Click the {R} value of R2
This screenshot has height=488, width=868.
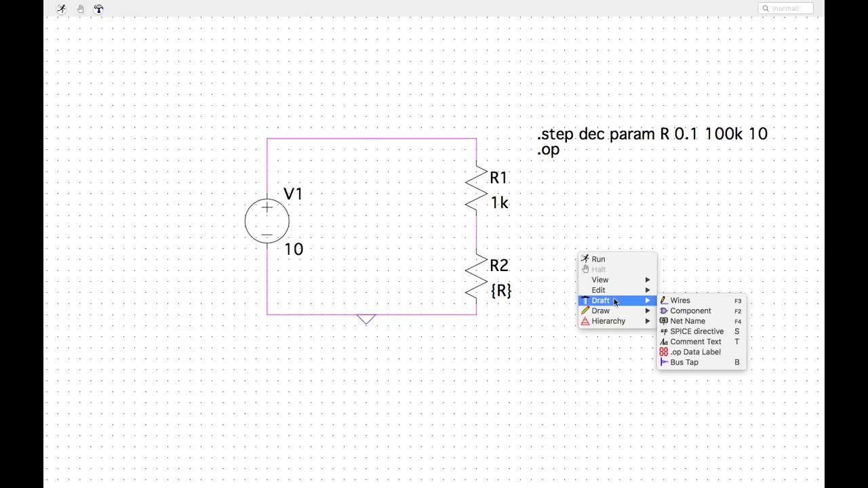point(500,291)
